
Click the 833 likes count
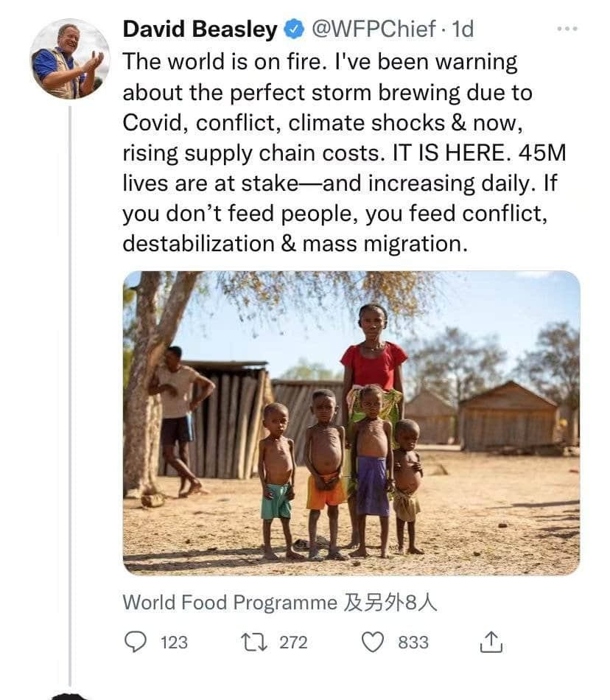(413, 643)
